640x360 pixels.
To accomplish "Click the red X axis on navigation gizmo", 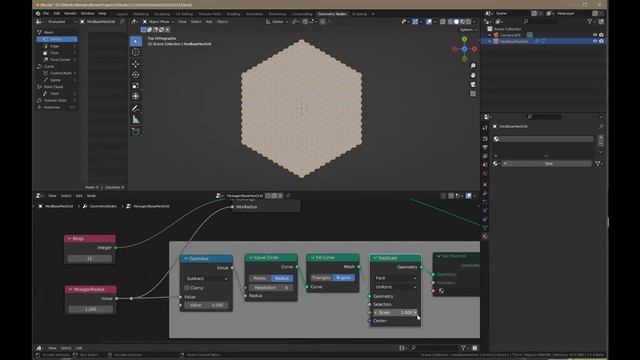I will pos(474,49).
